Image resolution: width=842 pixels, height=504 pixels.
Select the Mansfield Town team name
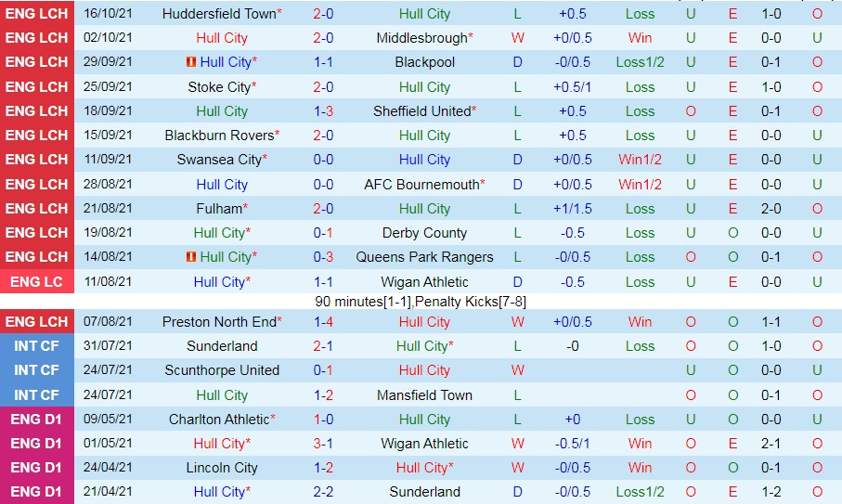pyautogui.click(x=424, y=394)
